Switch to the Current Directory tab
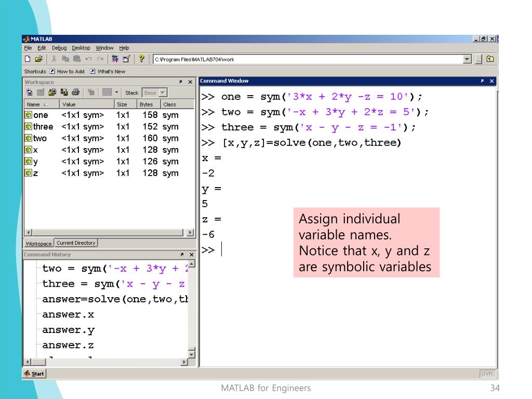Viewport: 532px width, 399px height. [x=76, y=243]
